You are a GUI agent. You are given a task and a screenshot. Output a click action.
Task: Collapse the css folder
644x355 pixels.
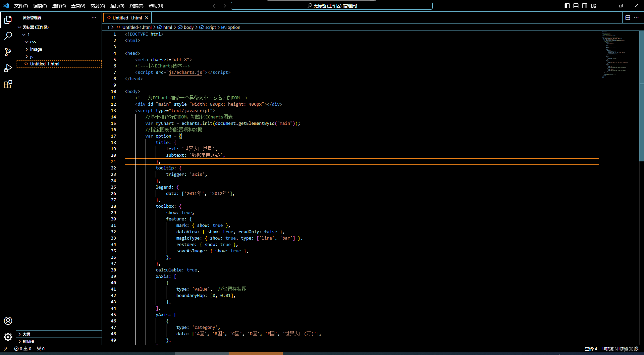59,42
